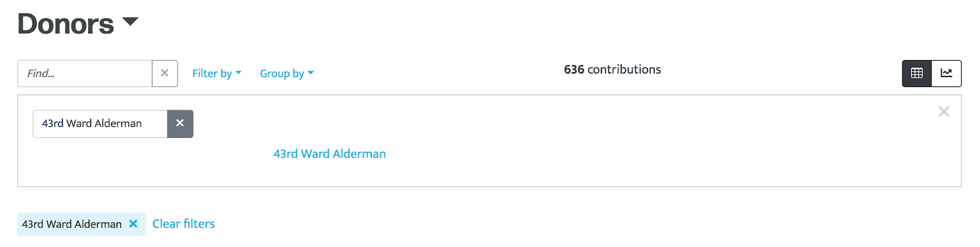The height and width of the screenshot is (247, 980).
Task: Click the Filter by caret arrow
Action: pos(238,73)
